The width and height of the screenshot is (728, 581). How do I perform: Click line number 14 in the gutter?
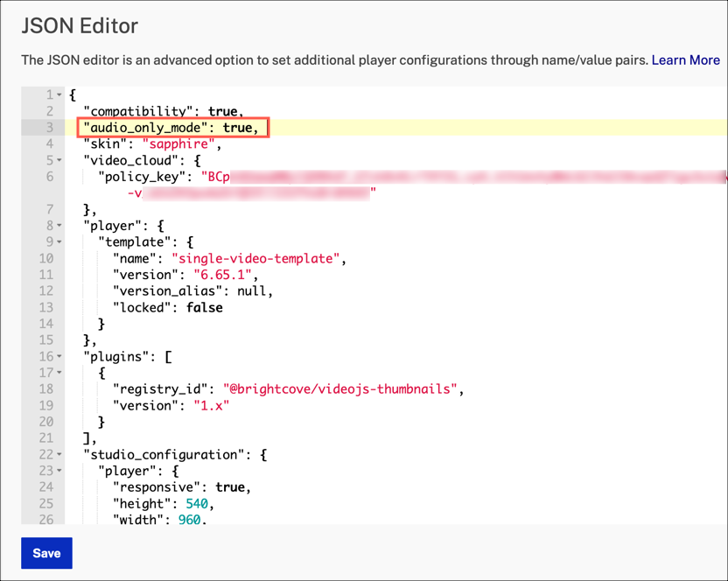[46, 324]
